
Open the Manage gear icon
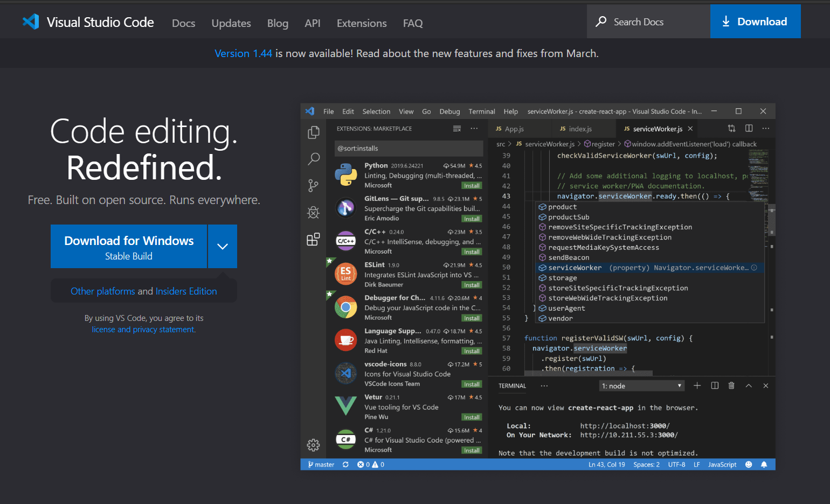click(x=313, y=445)
